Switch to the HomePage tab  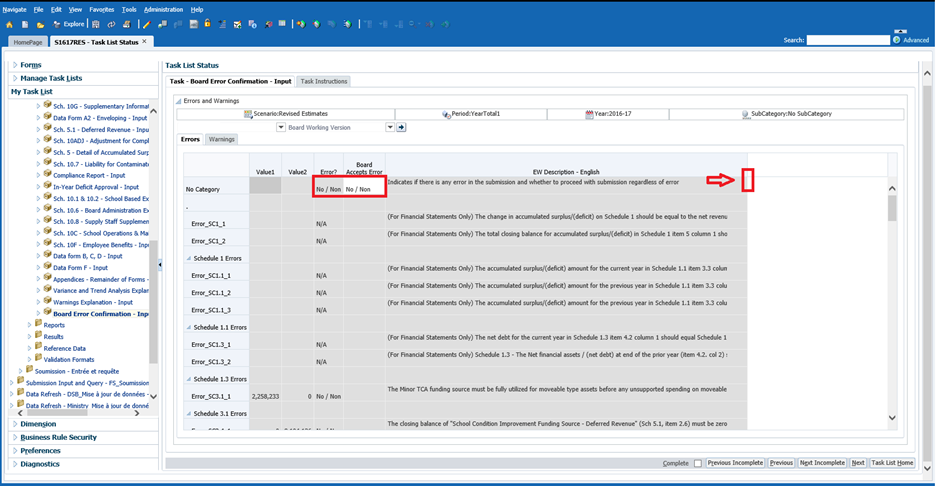coord(28,42)
